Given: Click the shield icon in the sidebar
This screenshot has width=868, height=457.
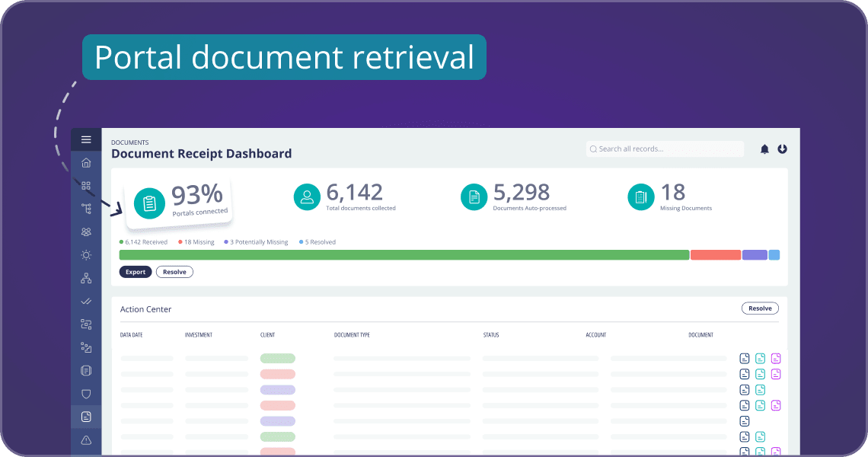Looking at the screenshot, I should [86, 394].
